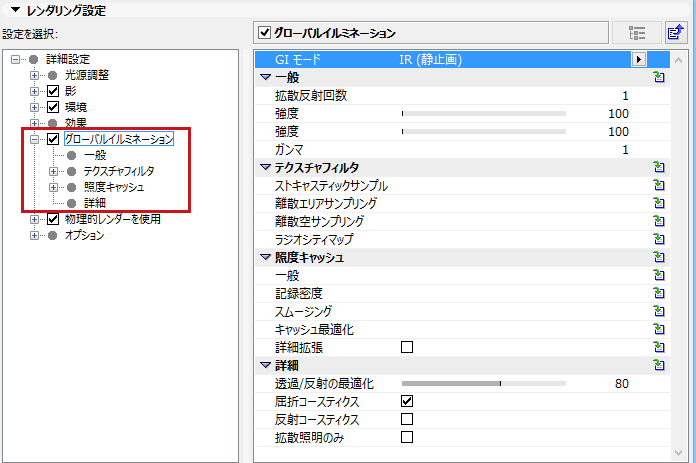
Task: Click the first 強度 slider
Action: [484, 114]
